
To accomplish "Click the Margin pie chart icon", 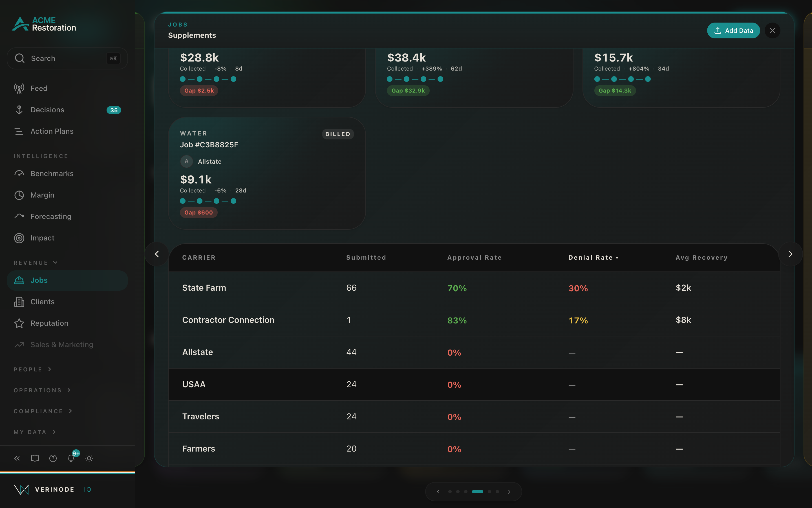I will [x=19, y=195].
